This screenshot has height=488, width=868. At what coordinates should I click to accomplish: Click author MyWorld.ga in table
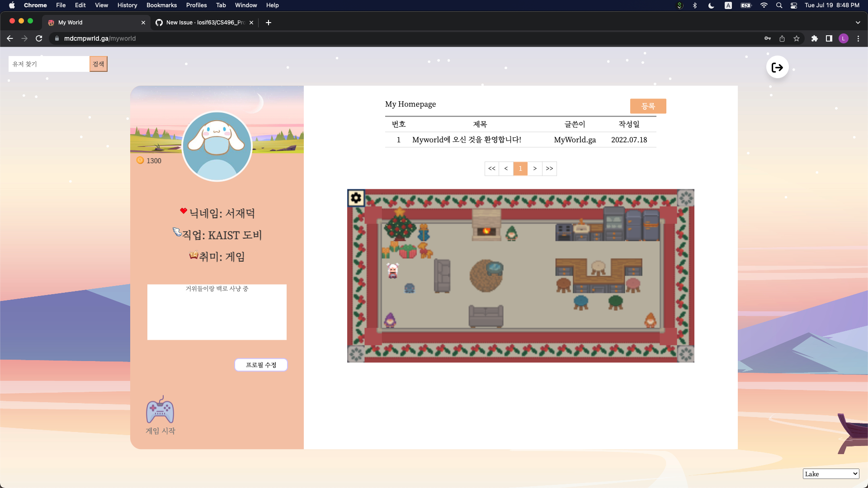point(575,140)
